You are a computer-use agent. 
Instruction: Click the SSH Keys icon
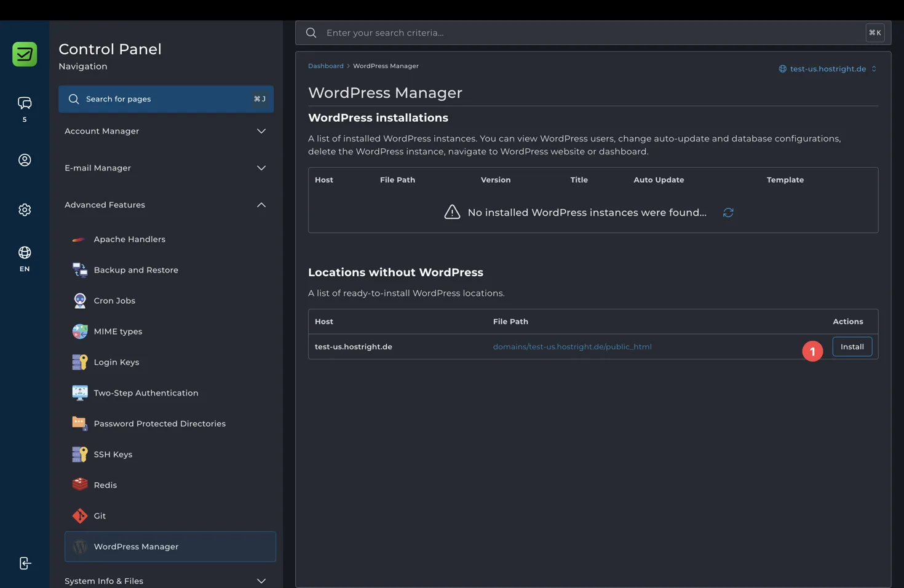click(79, 455)
